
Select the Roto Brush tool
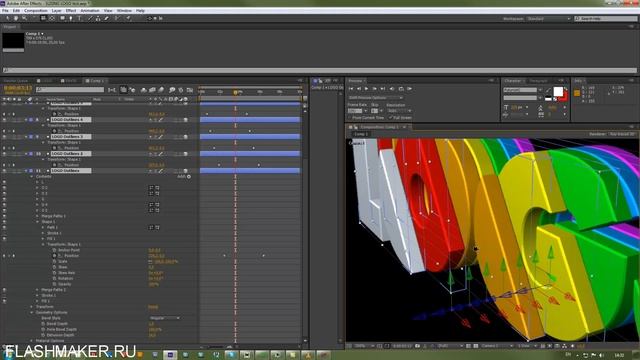(x=117, y=18)
